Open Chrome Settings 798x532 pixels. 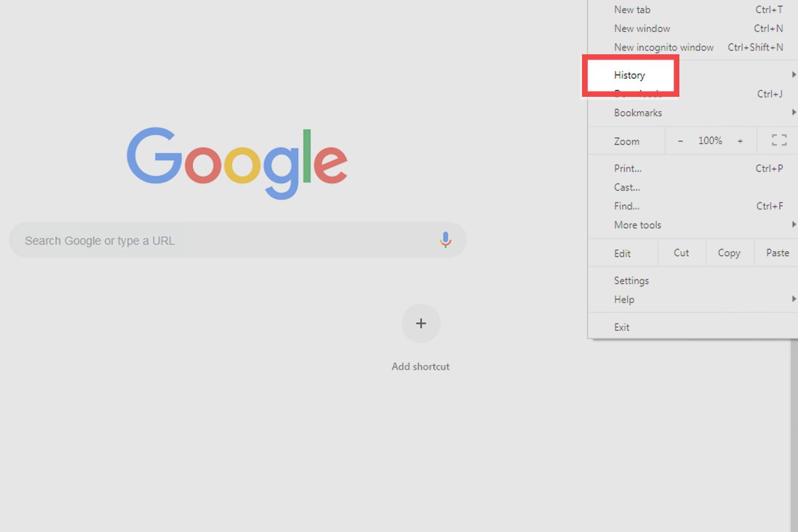click(x=631, y=280)
